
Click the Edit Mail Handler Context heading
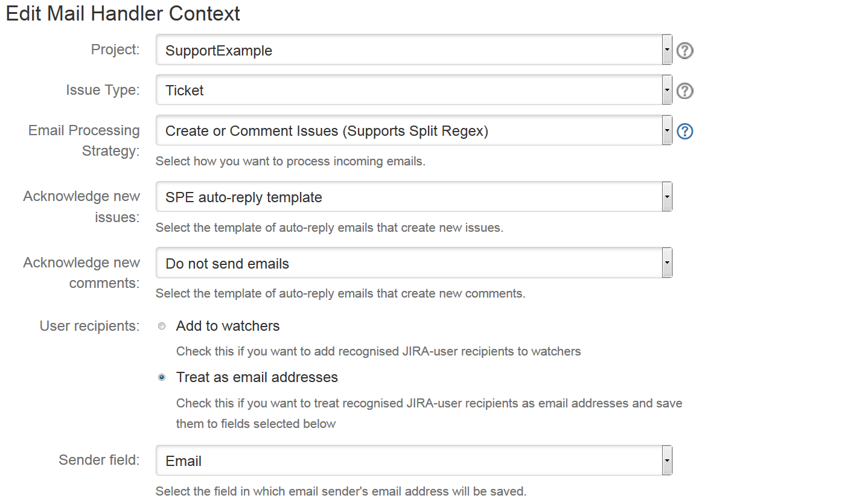pos(123,13)
